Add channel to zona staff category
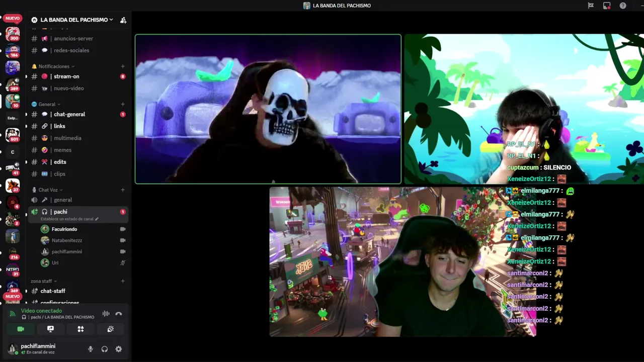The image size is (644, 362). click(x=123, y=281)
